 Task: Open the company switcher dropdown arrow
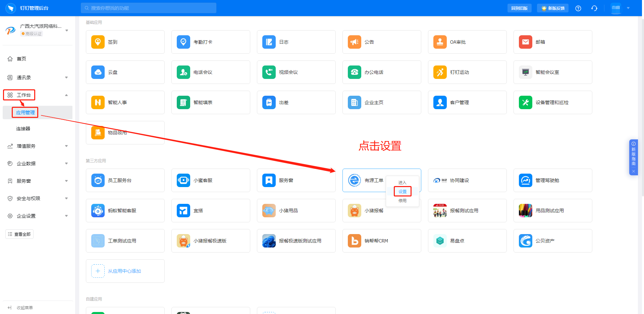click(67, 31)
